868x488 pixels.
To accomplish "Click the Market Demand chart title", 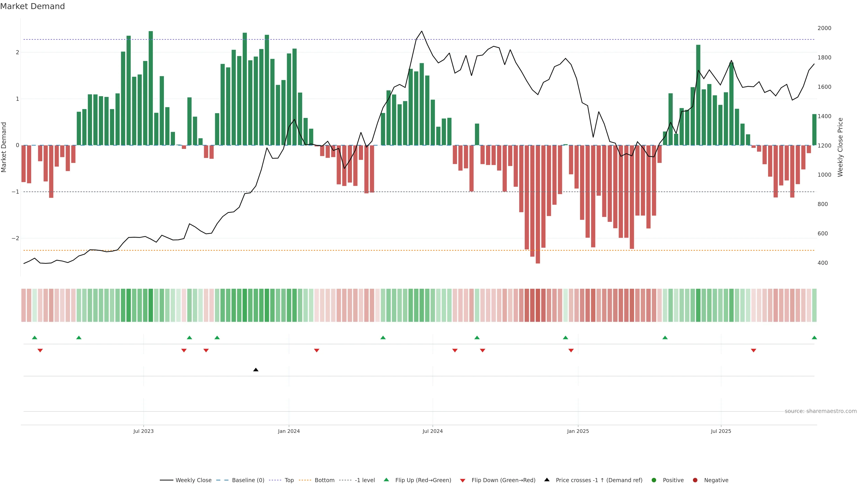I will pos(32,6).
